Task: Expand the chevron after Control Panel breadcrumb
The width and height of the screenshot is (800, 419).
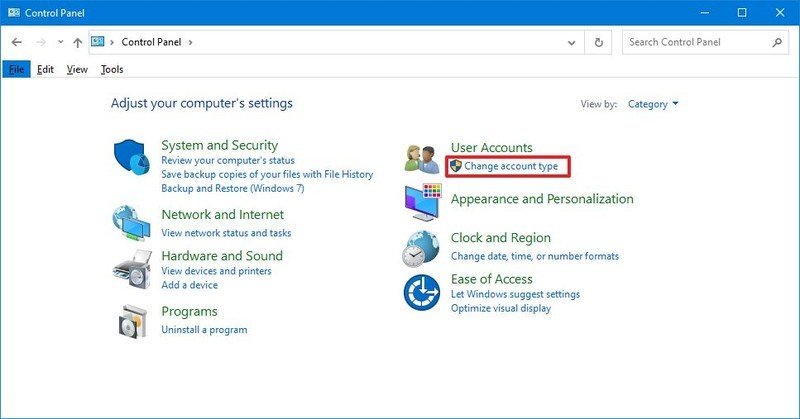Action: [190, 42]
